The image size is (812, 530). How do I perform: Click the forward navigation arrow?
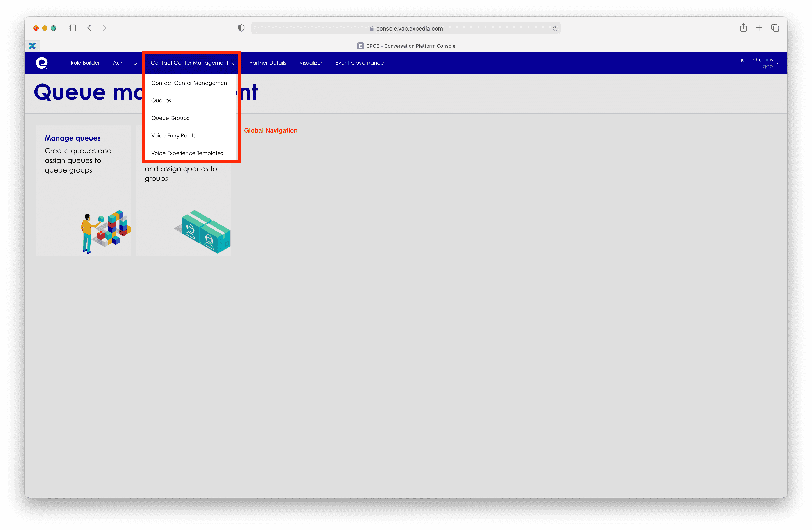tap(104, 28)
